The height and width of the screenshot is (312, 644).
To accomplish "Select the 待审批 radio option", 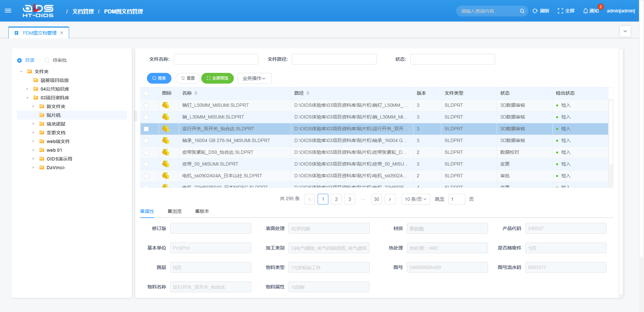I will pos(47,60).
